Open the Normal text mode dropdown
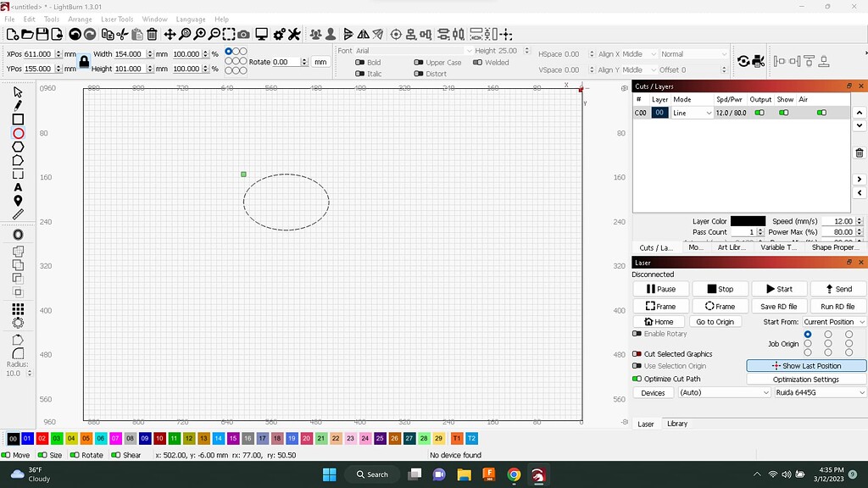The image size is (868, 488). pyautogui.click(x=693, y=54)
